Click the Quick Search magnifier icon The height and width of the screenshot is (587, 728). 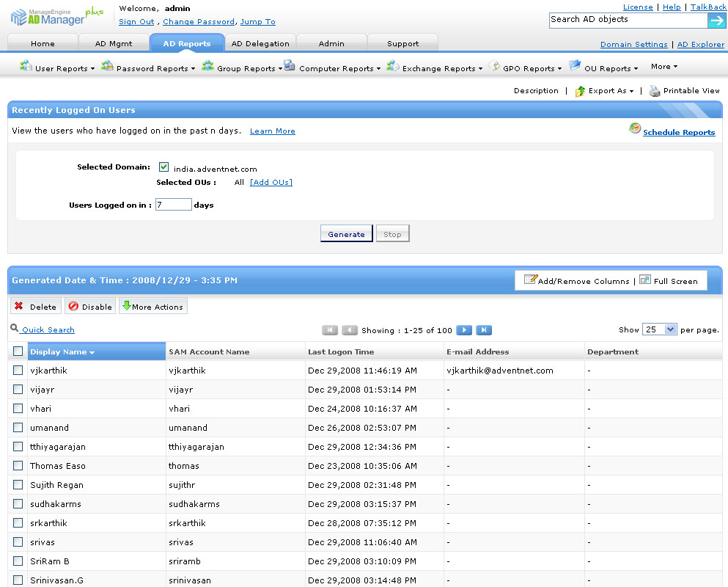click(x=15, y=329)
